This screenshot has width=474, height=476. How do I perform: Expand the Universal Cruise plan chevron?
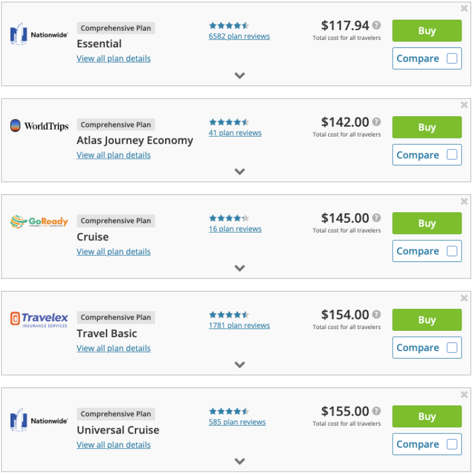(240, 461)
